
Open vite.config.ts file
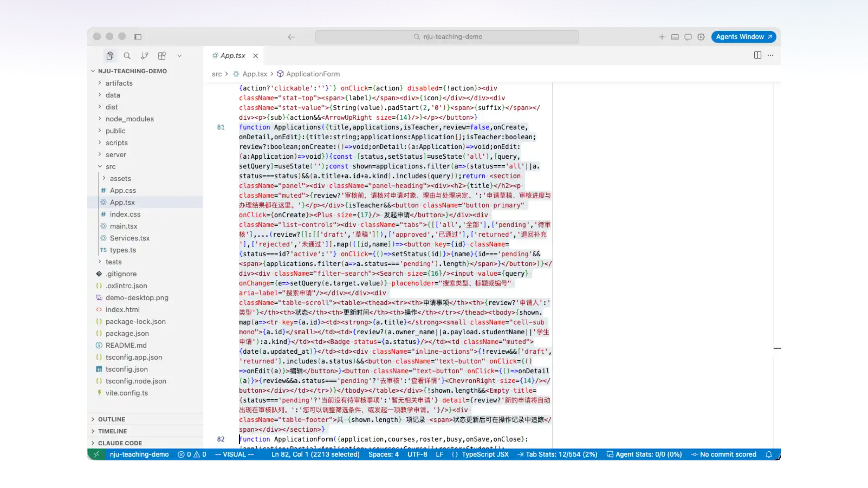coord(126,393)
